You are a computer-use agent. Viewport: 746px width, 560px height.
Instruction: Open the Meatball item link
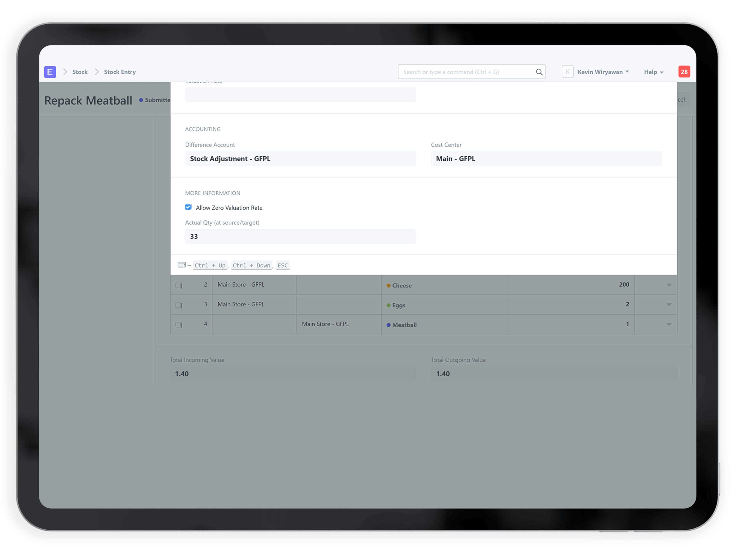click(x=404, y=325)
